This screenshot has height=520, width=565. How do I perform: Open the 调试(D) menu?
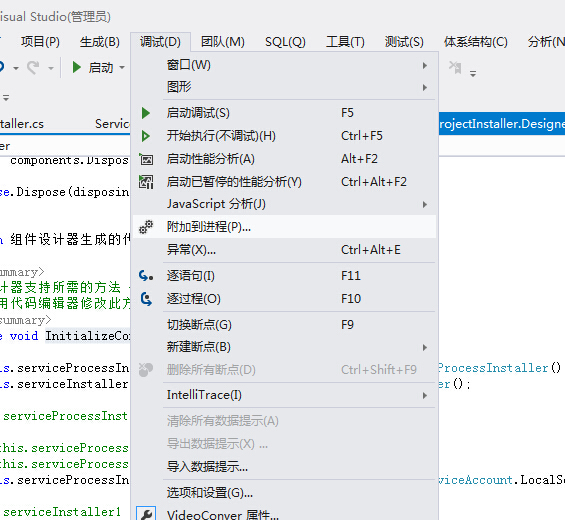[160, 42]
